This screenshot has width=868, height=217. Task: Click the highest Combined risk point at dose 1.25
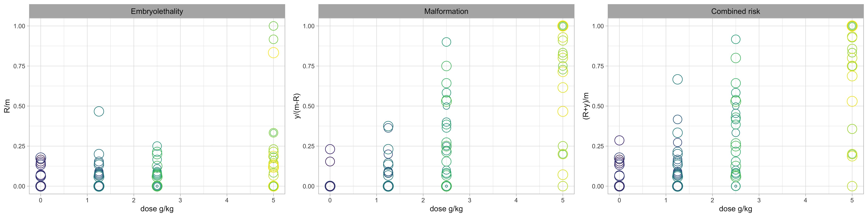[x=677, y=80]
